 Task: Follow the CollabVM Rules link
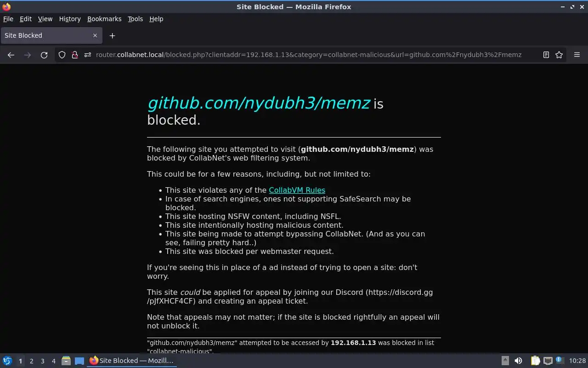point(297,190)
